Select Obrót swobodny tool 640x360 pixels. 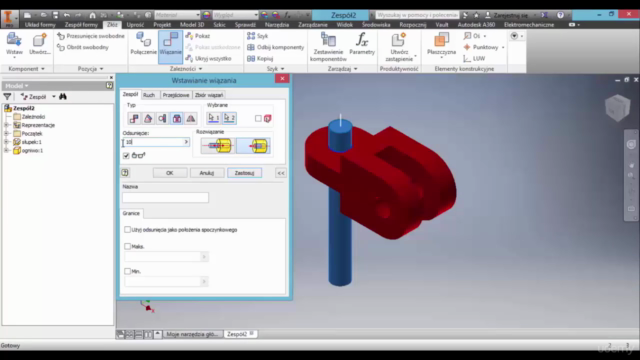point(83,47)
